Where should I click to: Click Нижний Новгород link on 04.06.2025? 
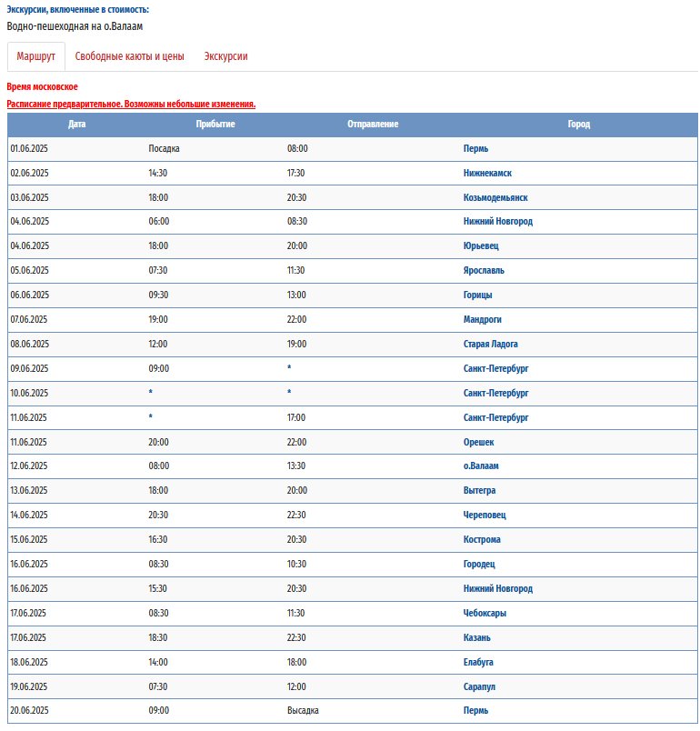pyautogui.click(x=497, y=222)
